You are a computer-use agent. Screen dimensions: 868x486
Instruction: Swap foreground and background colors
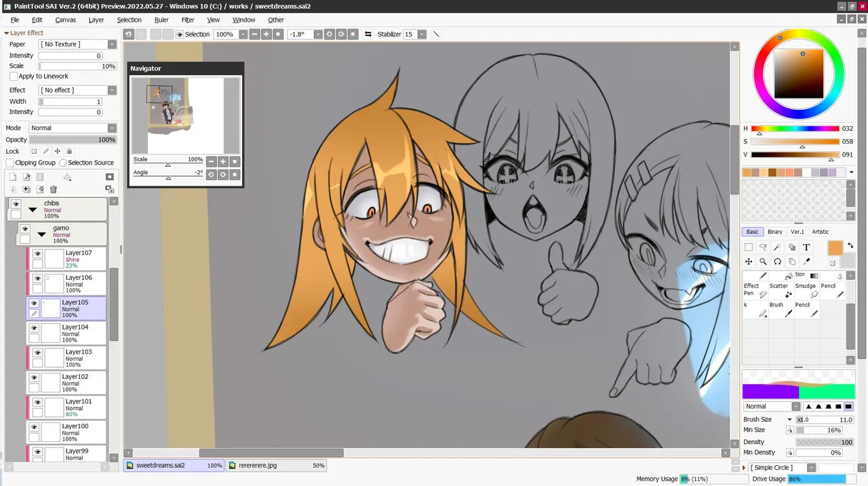click(x=850, y=245)
